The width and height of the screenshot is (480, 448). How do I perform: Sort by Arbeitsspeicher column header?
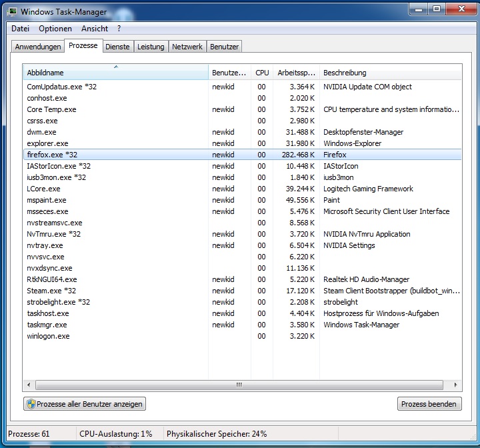coord(296,73)
